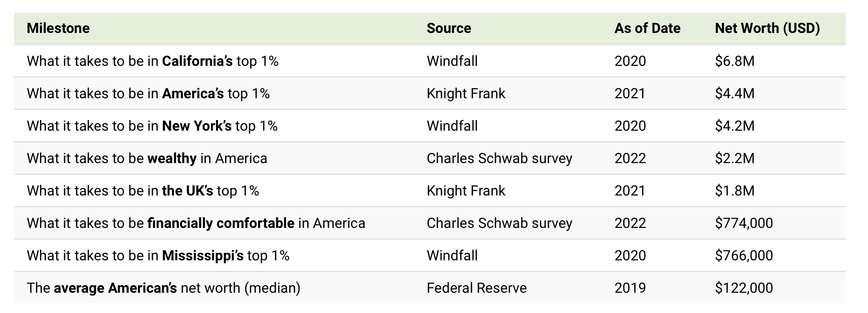Click the UK's top 1% milestone cell
868x313 pixels.
143,191
